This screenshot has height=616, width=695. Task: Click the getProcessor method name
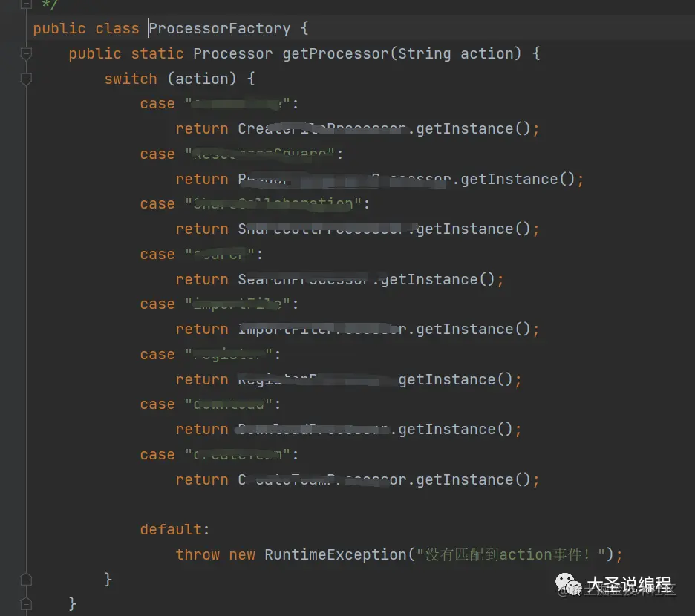(336, 53)
